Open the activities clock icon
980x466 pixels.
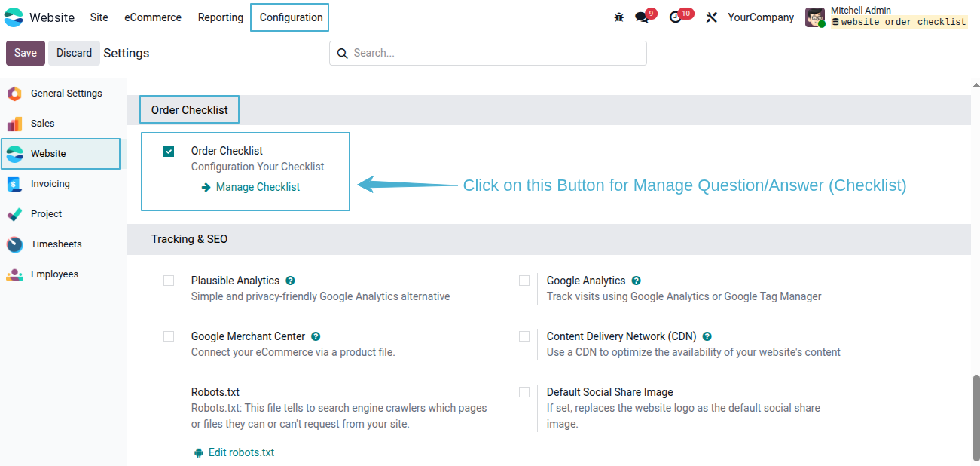coord(675,17)
